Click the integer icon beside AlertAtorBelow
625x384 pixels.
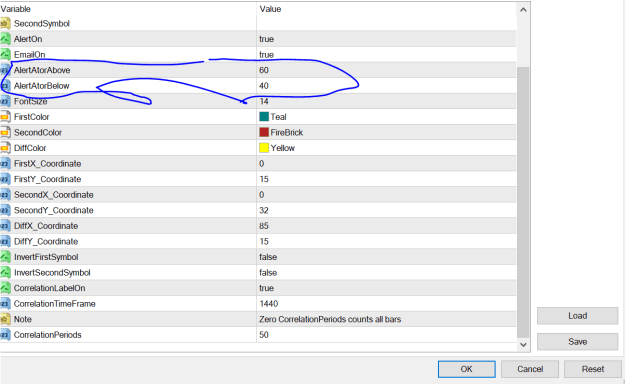pos(5,86)
